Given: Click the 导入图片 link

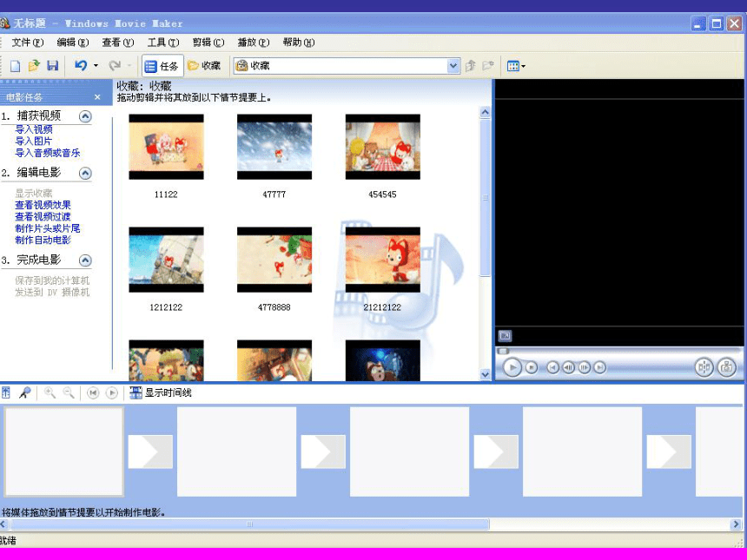Looking at the screenshot, I should click(33, 141).
